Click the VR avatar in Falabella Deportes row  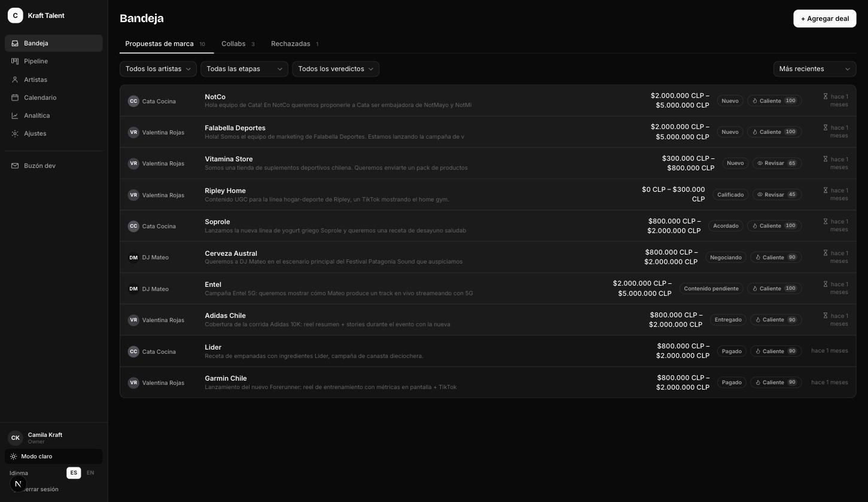(x=133, y=132)
